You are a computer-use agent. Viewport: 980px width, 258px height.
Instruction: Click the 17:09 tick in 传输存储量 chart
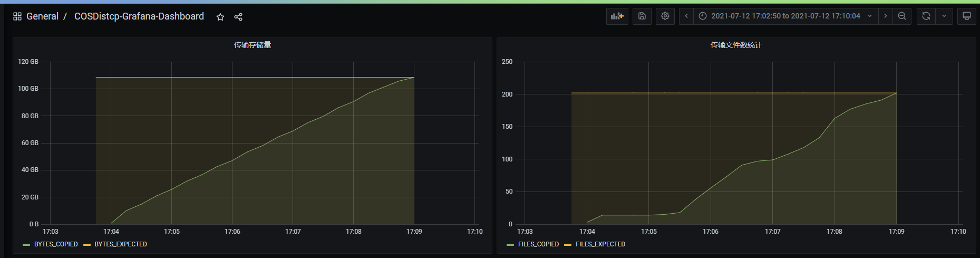pyautogui.click(x=414, y=232)
